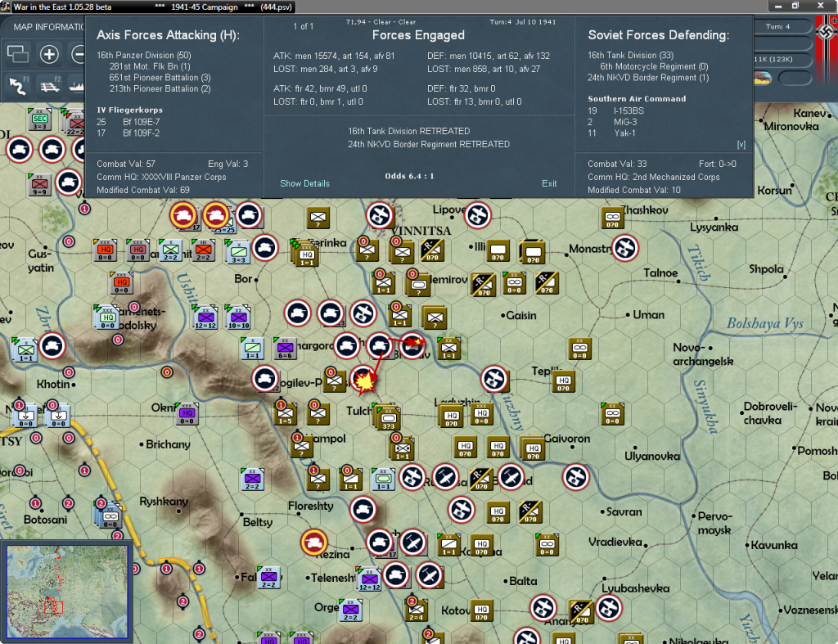The height and width of the screenshot is (644, 838).
Task: Select the purple 6=6 unit counter
Action: point(285,349)
